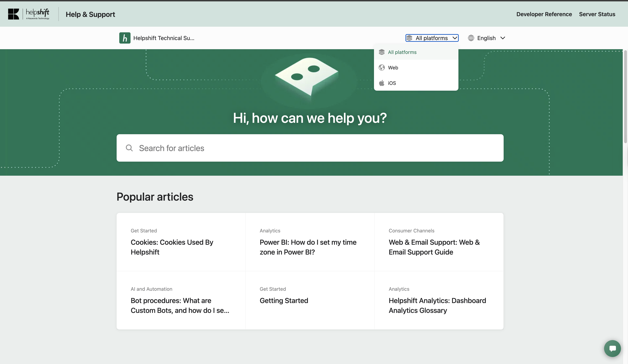
Task: Select All platforms from the list
Action: tap(416, 52)
